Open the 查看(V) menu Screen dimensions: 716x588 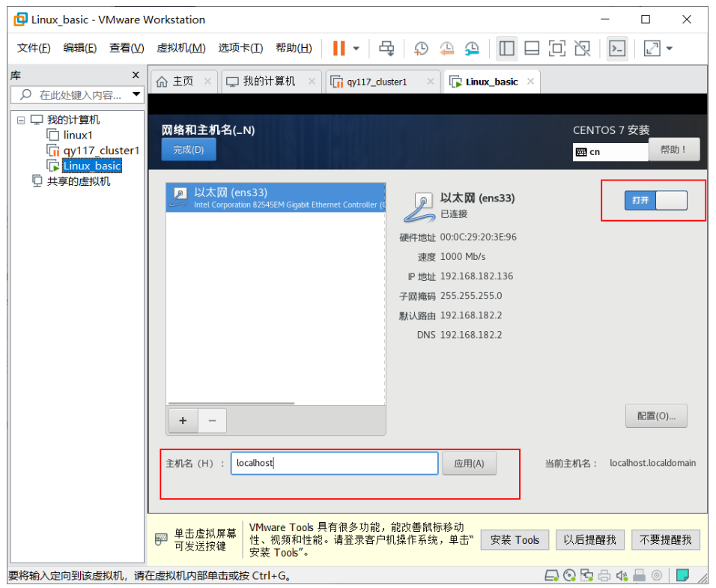pos(127,48)
